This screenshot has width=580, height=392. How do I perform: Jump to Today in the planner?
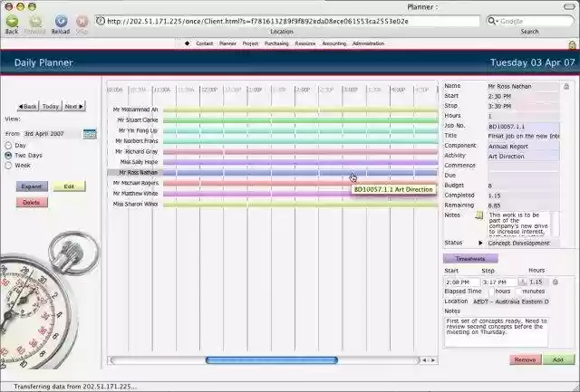51,107
